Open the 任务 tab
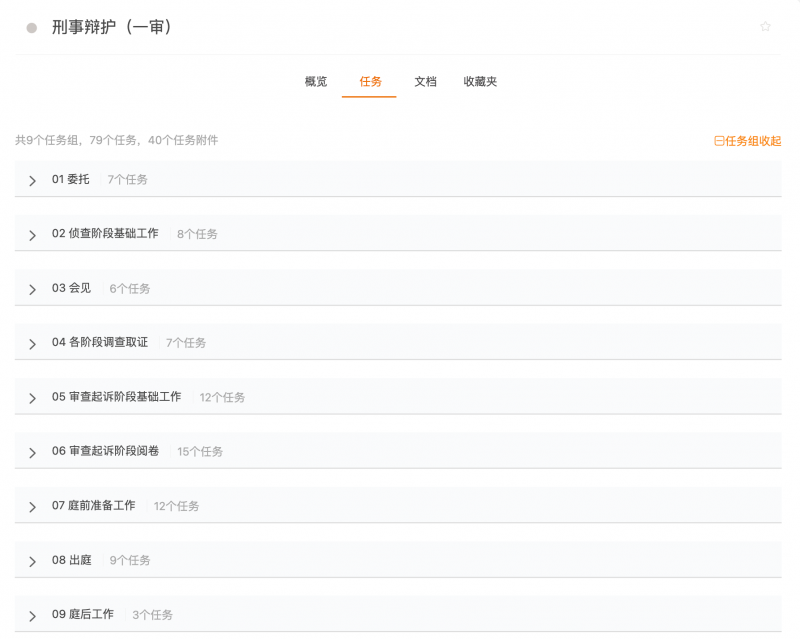 [x=370, y=82]
